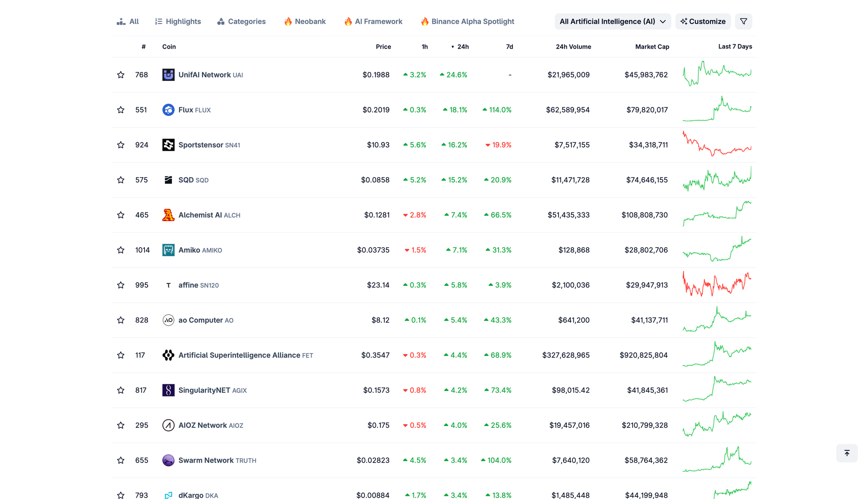
Task: Add AIOZ Network to watchlist star
Action: pos(121,425)
